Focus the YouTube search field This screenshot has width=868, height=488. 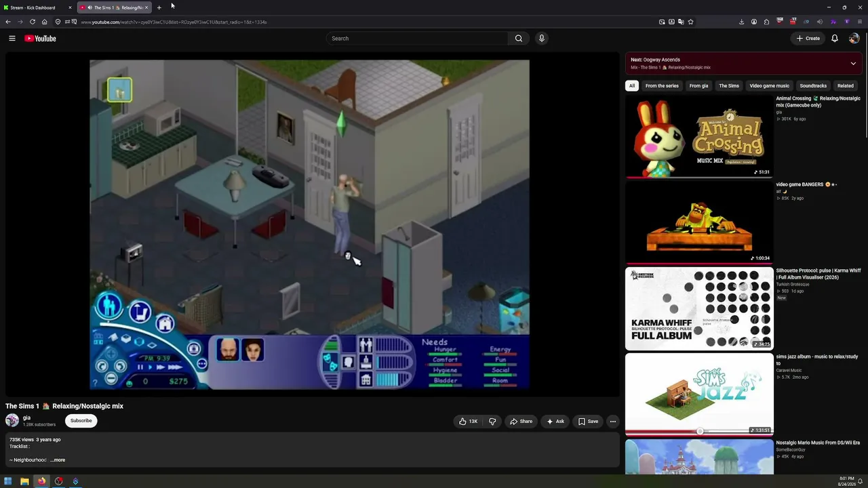[x=417, y=39]
